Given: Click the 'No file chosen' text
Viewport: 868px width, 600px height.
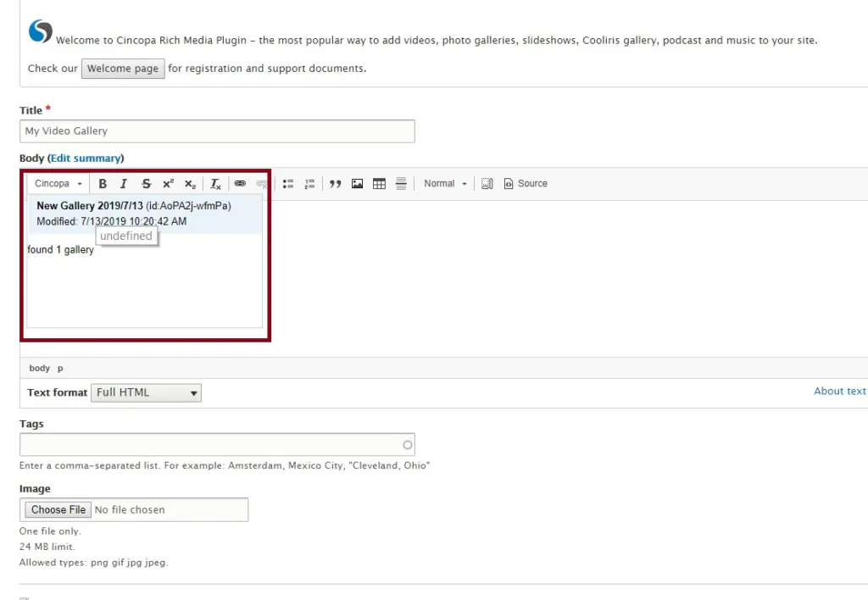Looking at the screenshot, I should click(x=130, y=510).
